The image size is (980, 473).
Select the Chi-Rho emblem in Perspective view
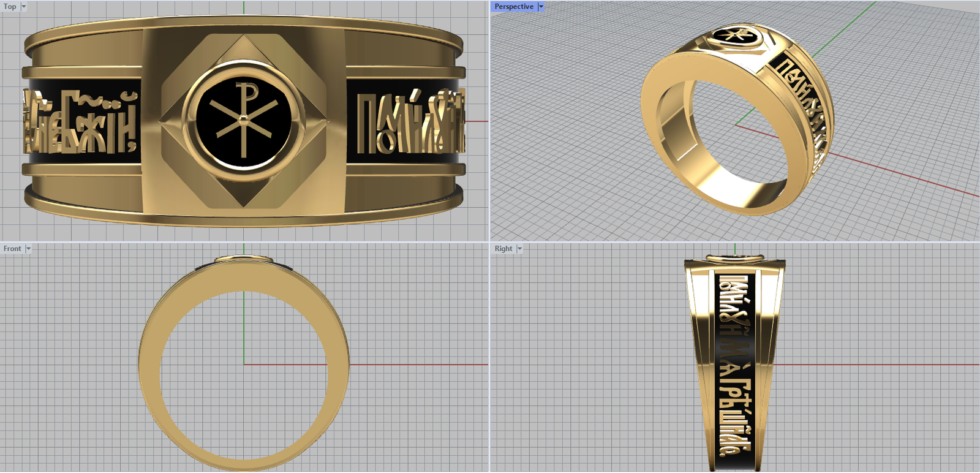pos(734,36)
